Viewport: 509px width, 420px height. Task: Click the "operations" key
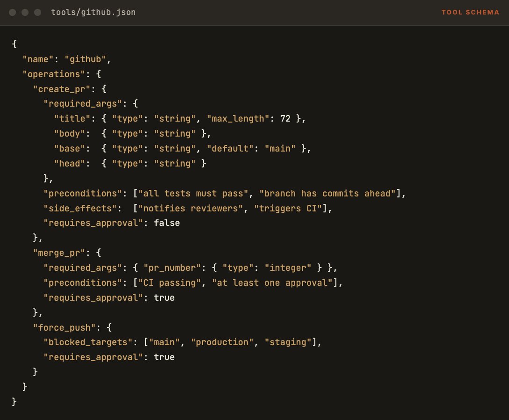click(x=54, y=74)
